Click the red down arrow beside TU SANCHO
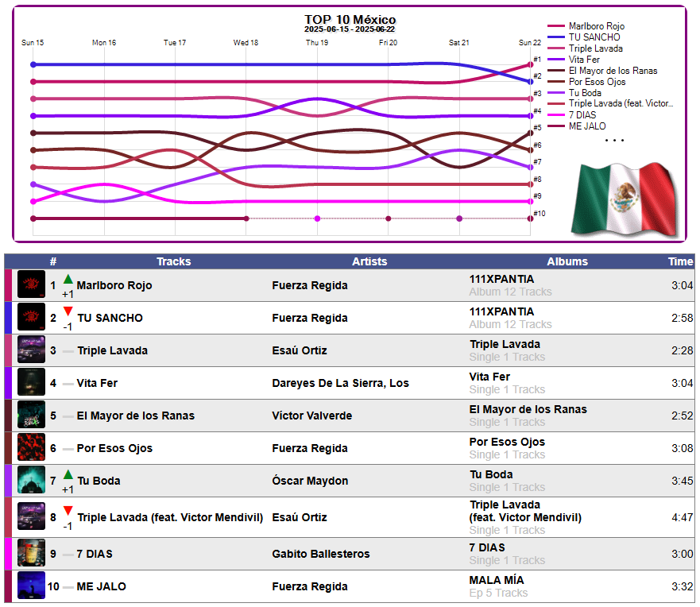 68,311
